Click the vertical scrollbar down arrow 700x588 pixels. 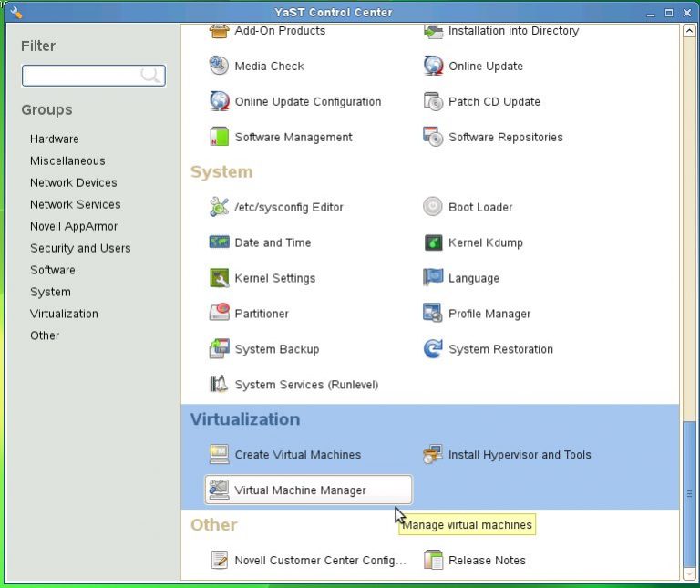click(689, 574)
